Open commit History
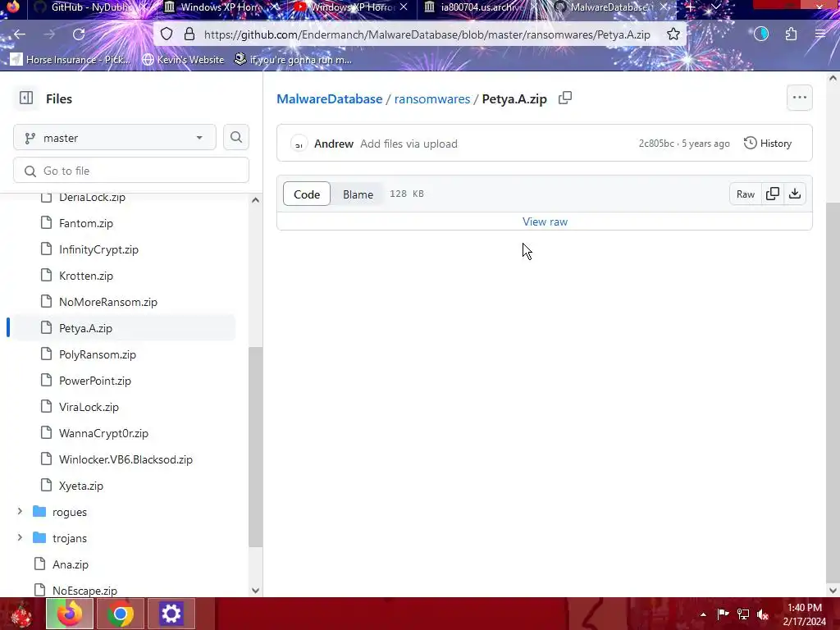The width and height of the screenshot is (840, 630). [768, 143]
